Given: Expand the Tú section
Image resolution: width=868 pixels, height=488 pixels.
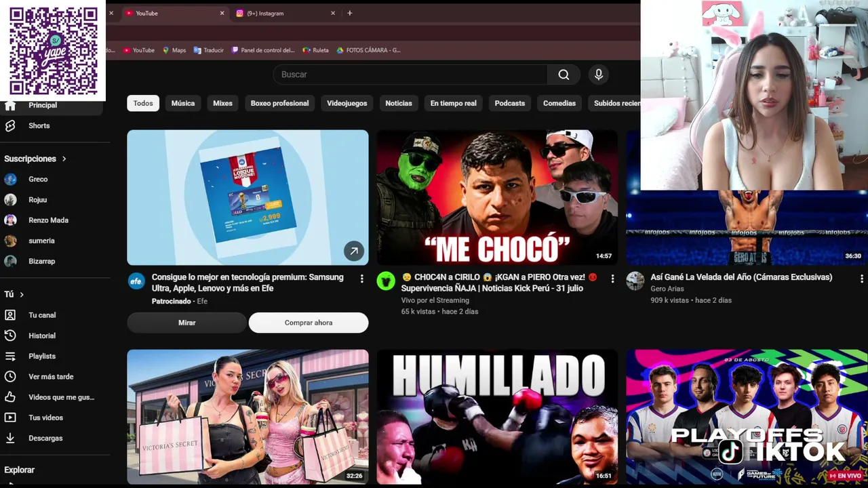Looking at the screenshot, I should click(x=14, y=294).
